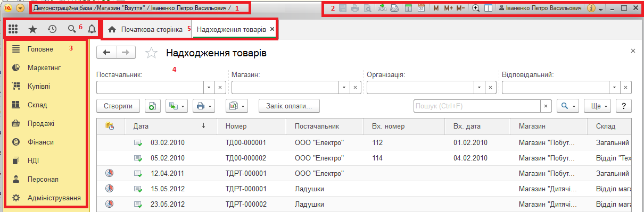Close the Надходження товарів tab
This screenshot has height=212, width=644.
(x=273, y=29)
